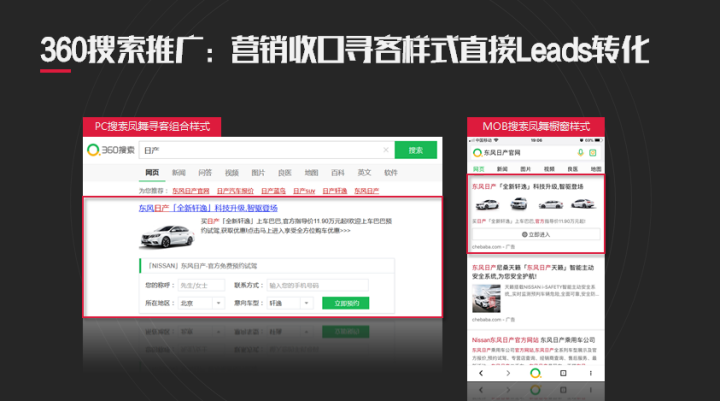Tap the 360 home icon in bottom bar
The image size is (720, 401).
click(535, 373)
